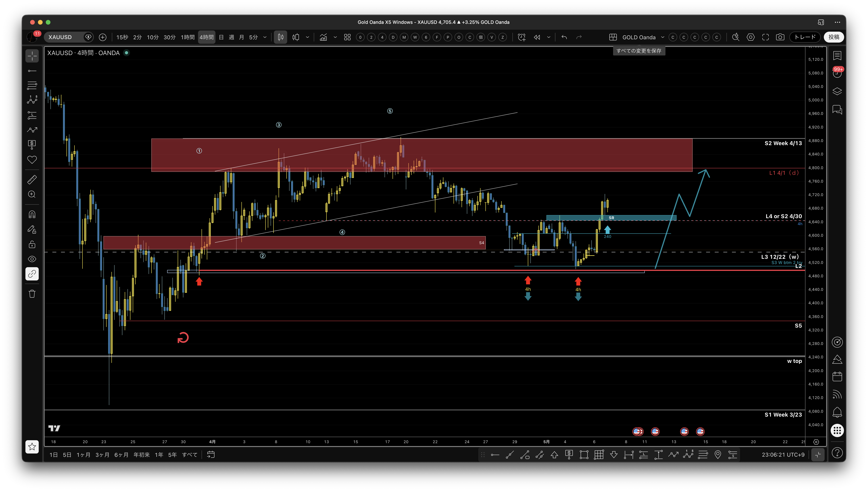This screenshot has height=491, width=868.
Task: Toggle the drawing sync link button
Action: click(32, 274)
